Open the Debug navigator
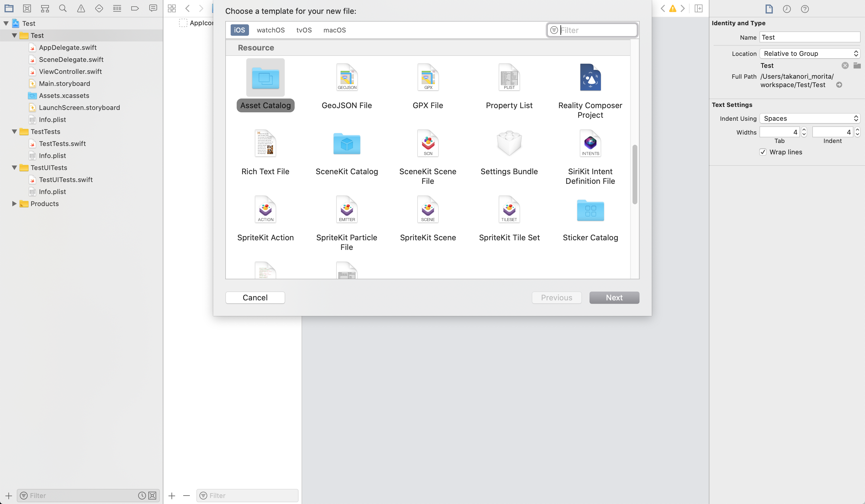The image size is (865, 504). point(117,8)
